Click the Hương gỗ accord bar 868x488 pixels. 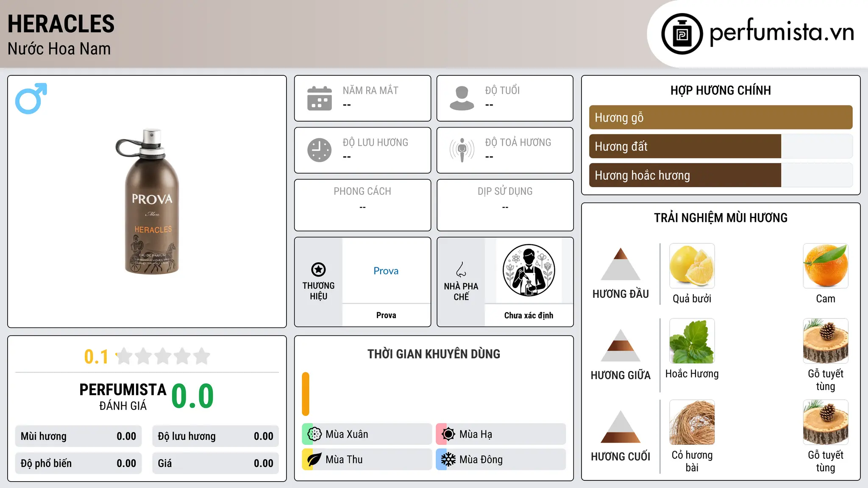pos(721,117)
